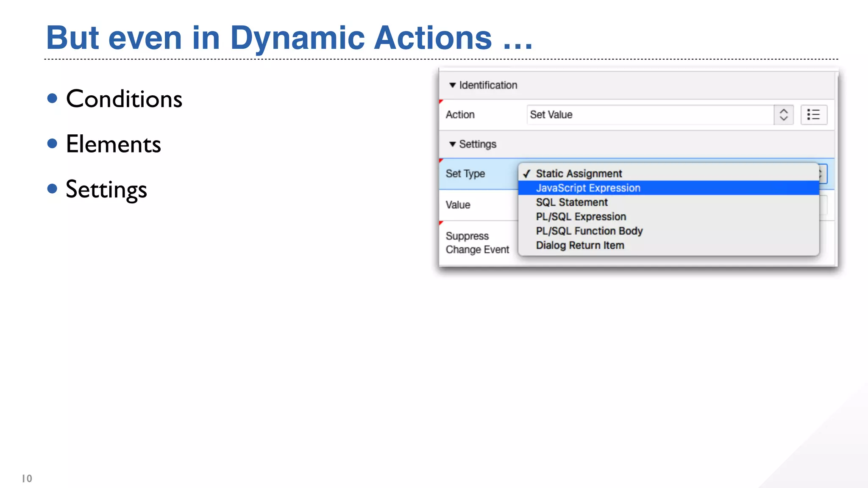Open the Action list-of-values icon button
Viewport: 868px width, 488px height.
[x=814, y=115]
